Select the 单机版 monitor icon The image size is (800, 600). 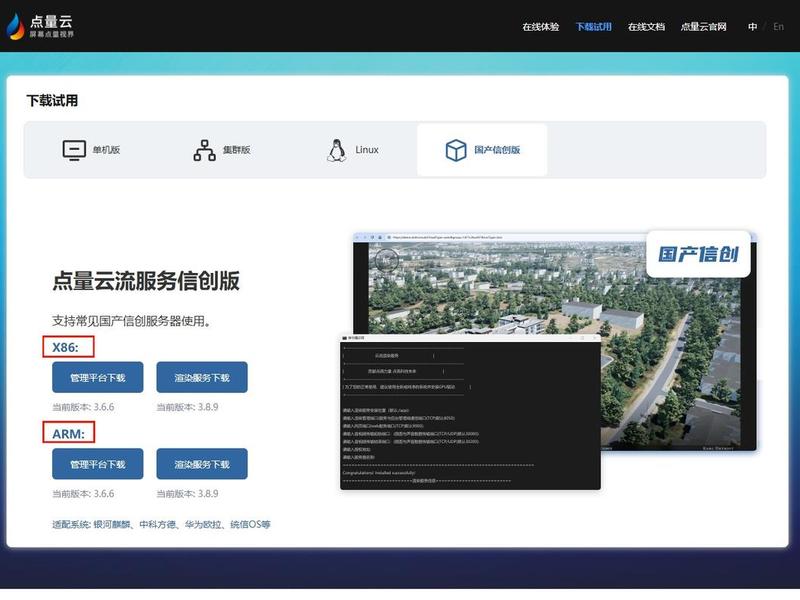74,150
